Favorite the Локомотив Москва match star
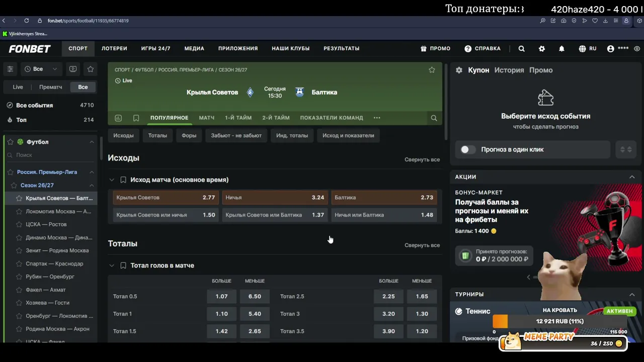This screenshot has height=362, width=644. (19, 211)
